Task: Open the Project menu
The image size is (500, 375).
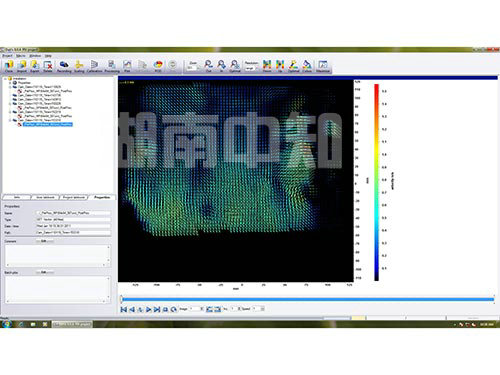Action: (x=7, y=56)
